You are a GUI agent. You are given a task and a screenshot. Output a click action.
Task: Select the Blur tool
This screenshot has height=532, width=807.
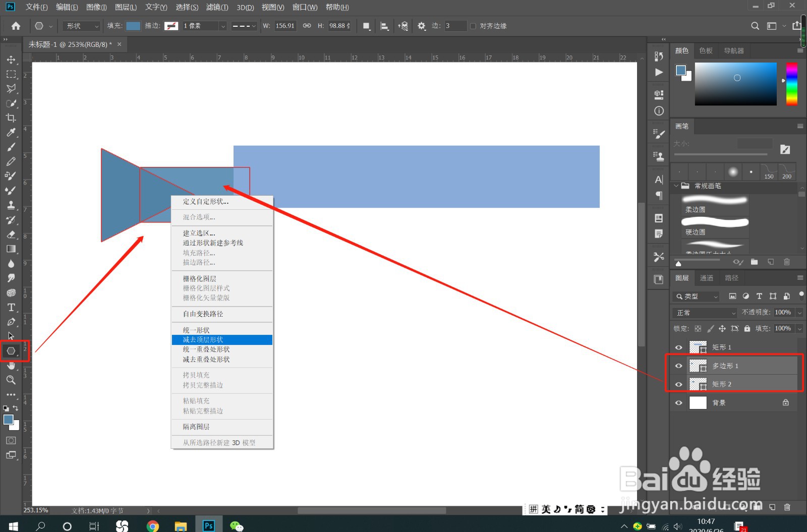pyautogui.click(x=11, y=264)
